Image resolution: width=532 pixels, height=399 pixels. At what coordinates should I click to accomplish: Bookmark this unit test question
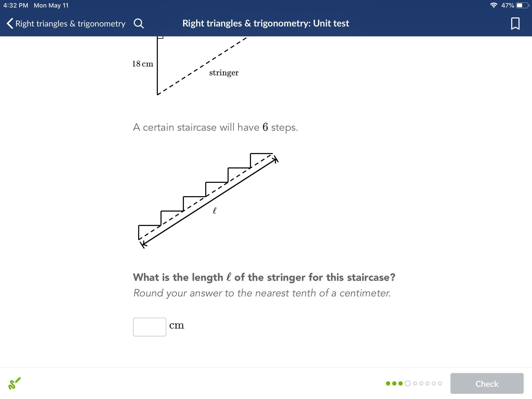(515, 23)
